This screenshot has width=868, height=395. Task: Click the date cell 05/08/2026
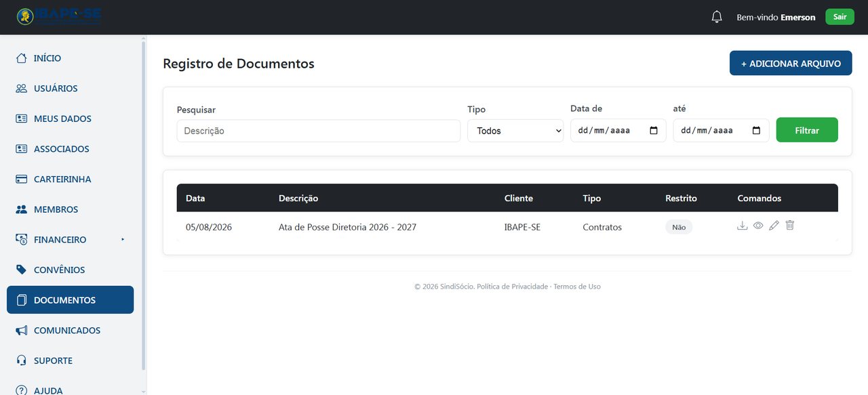209,227
